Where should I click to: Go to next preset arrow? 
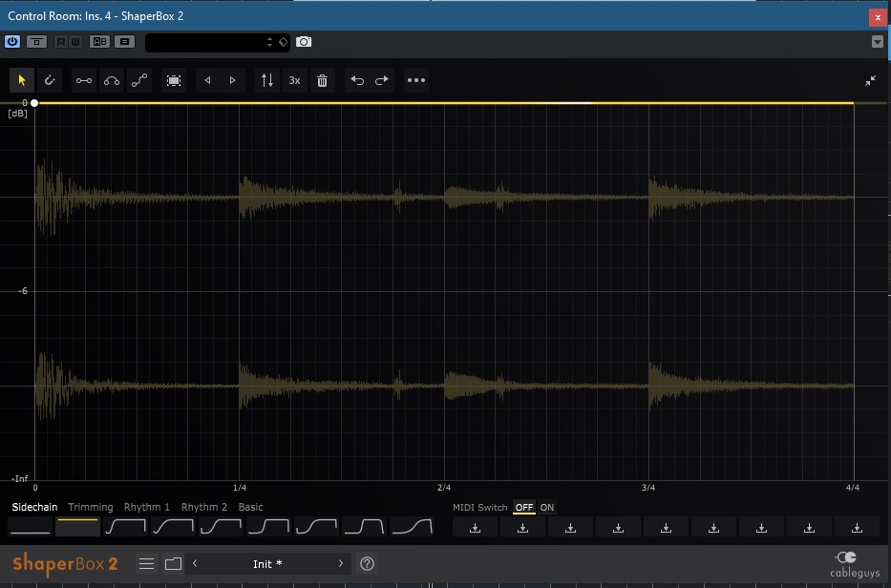[x=340, y=563]
